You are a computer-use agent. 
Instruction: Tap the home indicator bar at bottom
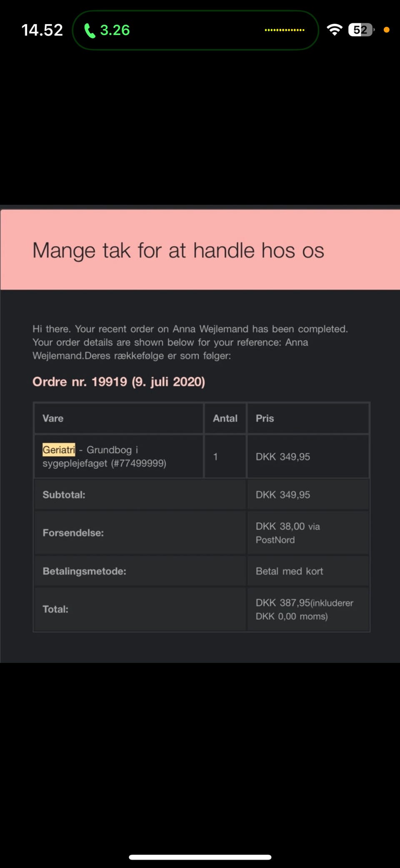click(x=200, y=857)
